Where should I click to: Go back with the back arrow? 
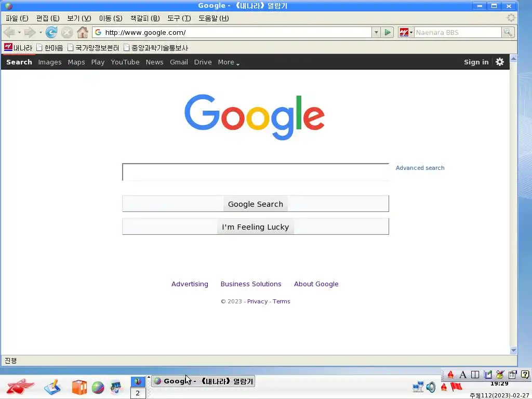[9, 33]
